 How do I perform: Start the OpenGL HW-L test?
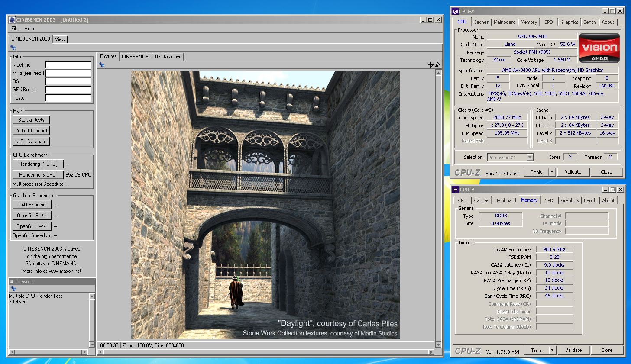pos(32,226)
